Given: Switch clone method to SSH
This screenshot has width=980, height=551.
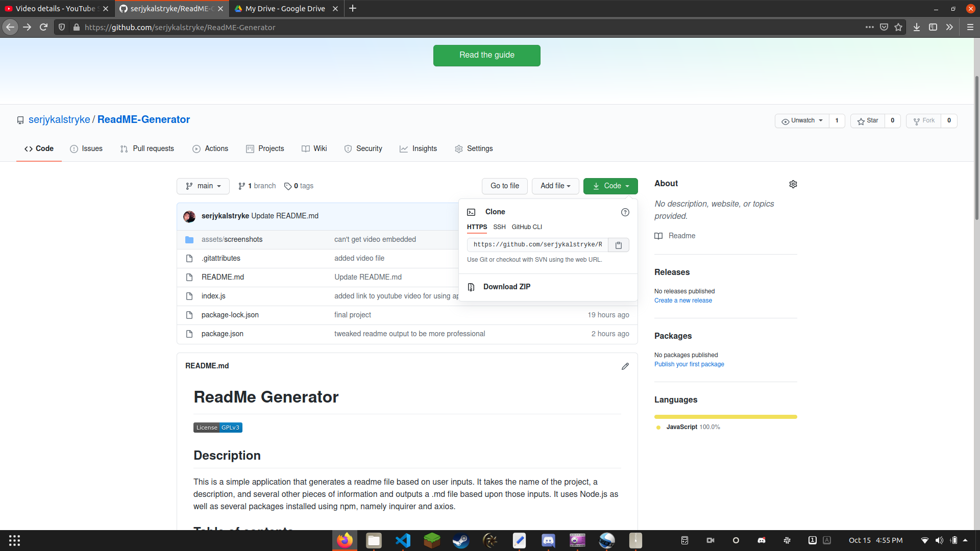Looking at the screenshot, I should [x=499, y=227].
